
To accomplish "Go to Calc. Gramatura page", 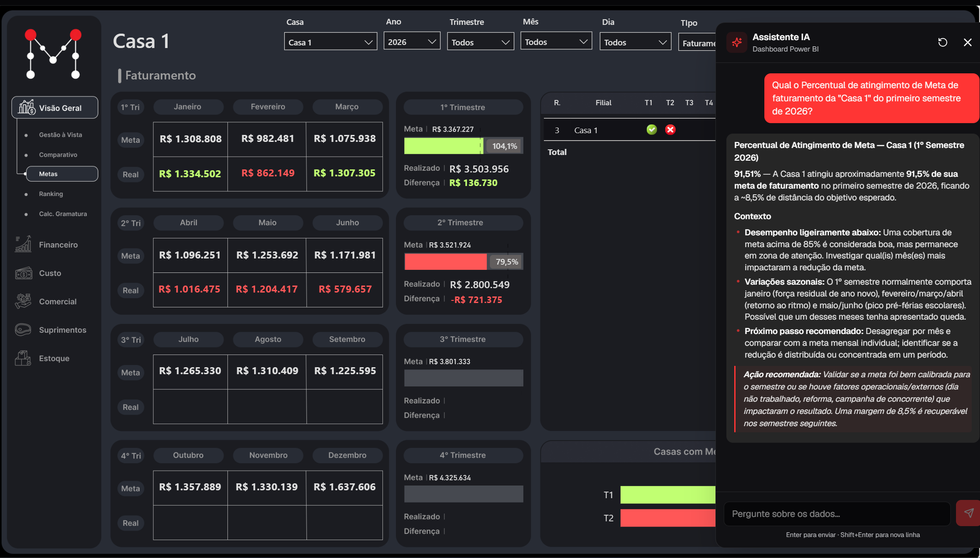I will point(63,214).
